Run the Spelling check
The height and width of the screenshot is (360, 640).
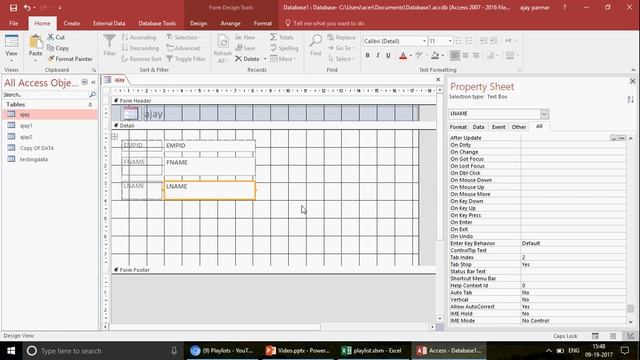coord(284,48)
